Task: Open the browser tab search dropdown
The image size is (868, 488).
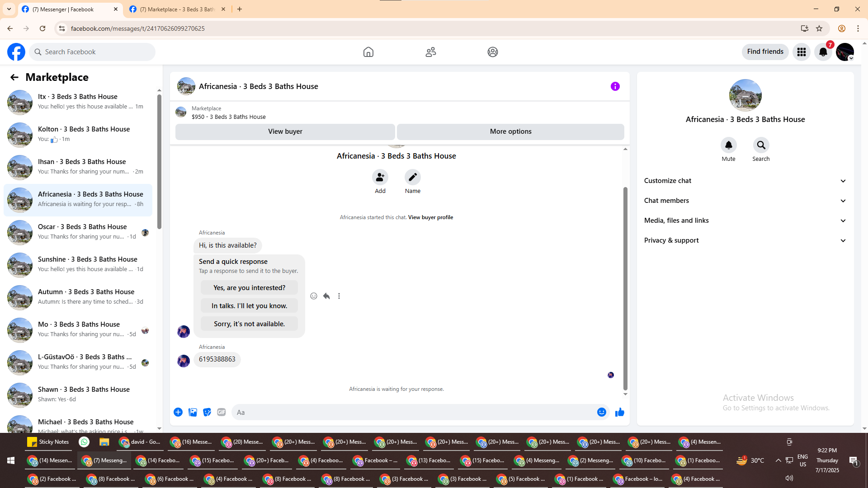Action: pyautogui.click(x=9, y=9)
